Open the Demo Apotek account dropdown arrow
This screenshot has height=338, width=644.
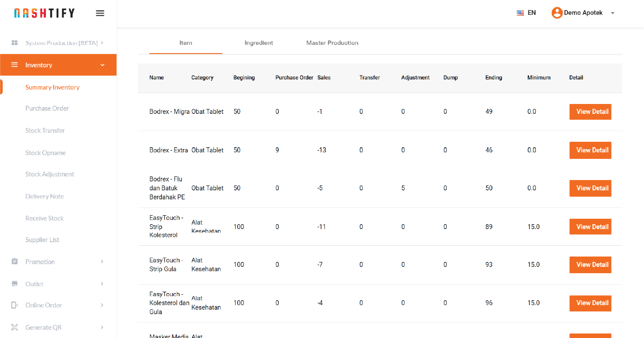(x=612, y=13)
